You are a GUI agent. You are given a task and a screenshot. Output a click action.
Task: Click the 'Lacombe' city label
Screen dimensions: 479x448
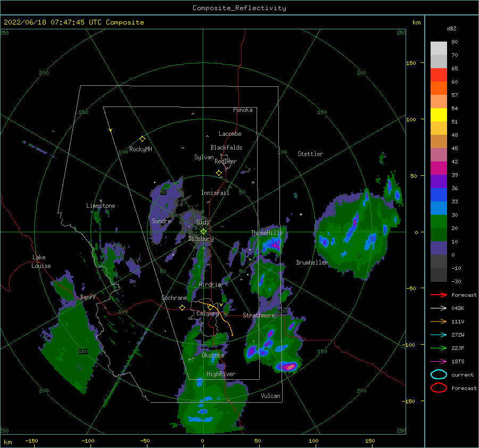click(230, 134)
